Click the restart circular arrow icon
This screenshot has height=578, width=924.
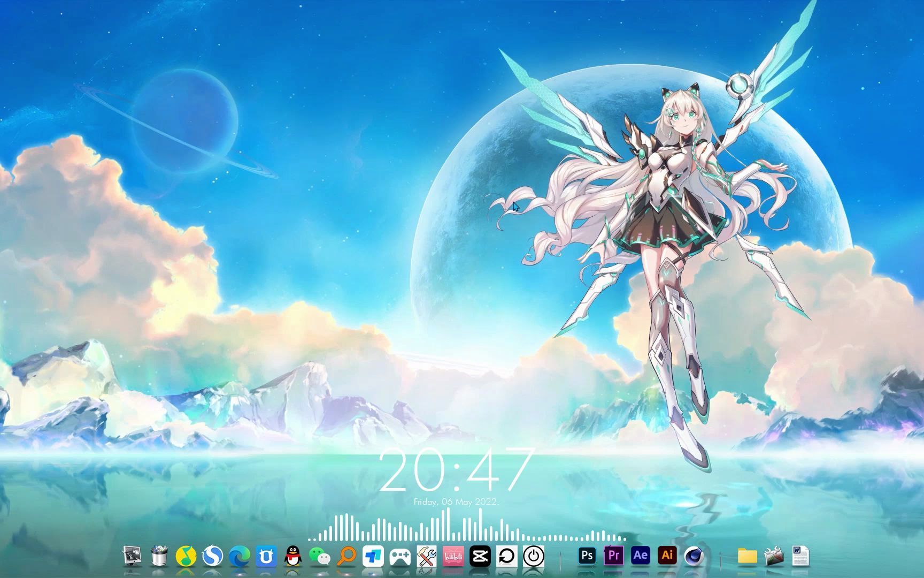tap(506, 557)
